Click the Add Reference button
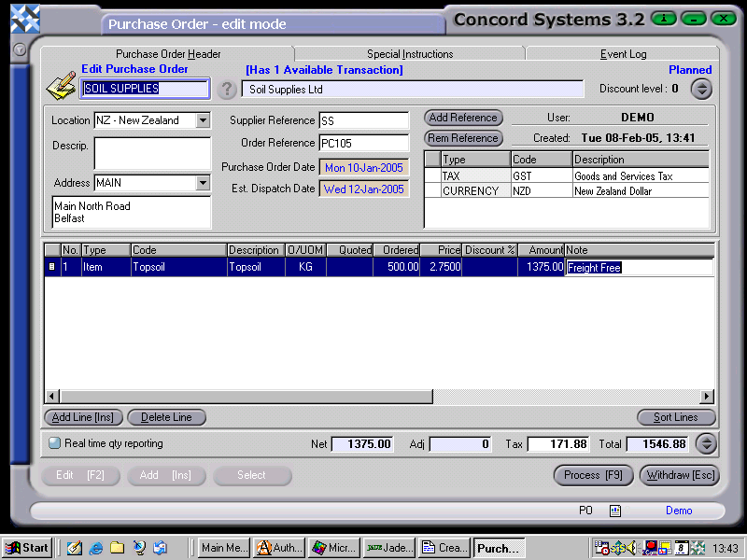 point(462,119)
